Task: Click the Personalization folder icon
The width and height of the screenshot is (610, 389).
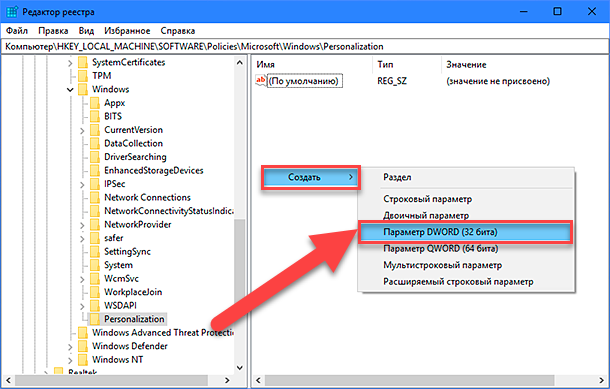Action: (x=95, y=319)
